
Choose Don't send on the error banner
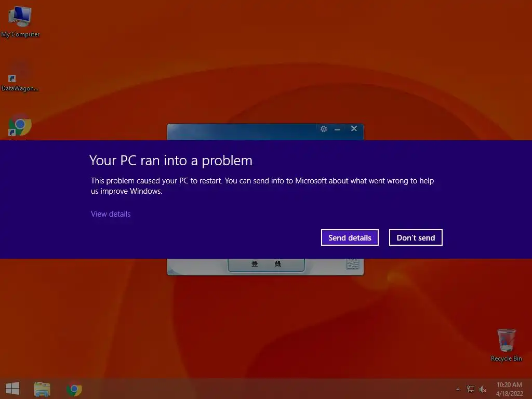point(416,237)
